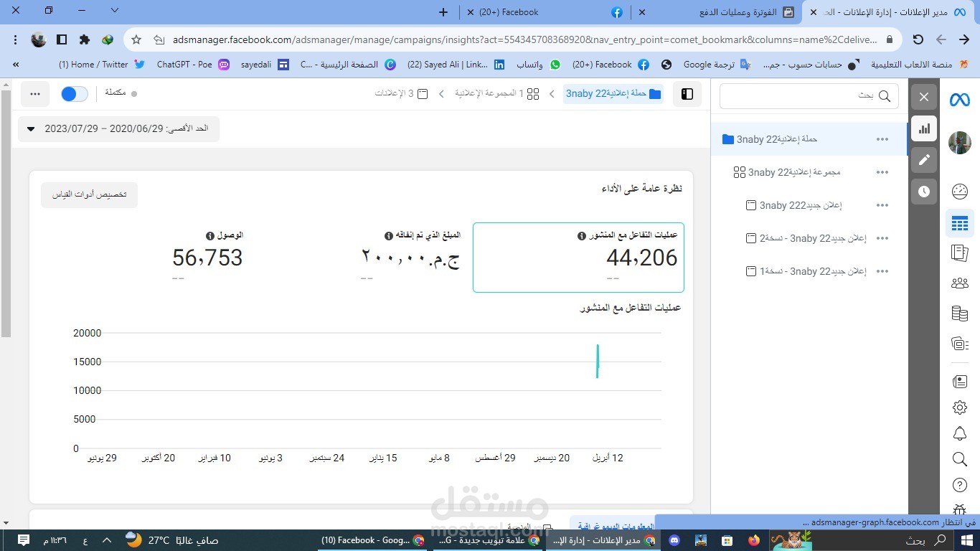Image resolution: width=980 pixels, height=551 pixels.
Task: Click the bug report icon
Action: pos(960,509)
